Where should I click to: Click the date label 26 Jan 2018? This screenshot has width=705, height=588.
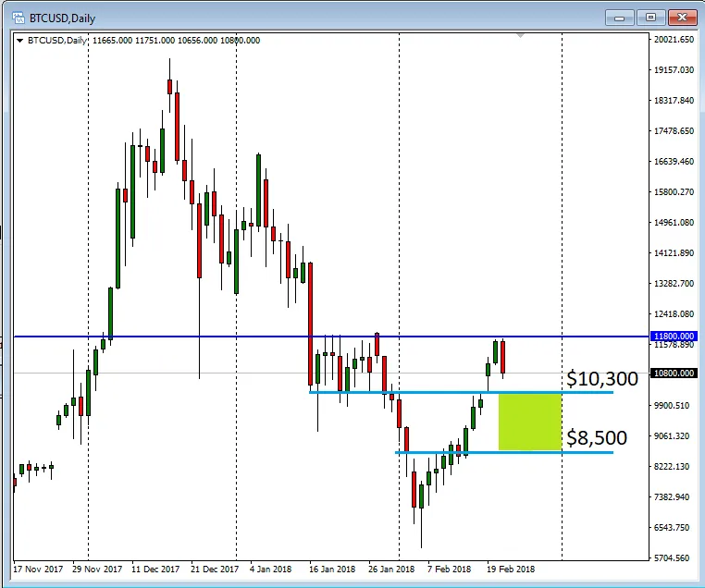[x=391, y=570]
